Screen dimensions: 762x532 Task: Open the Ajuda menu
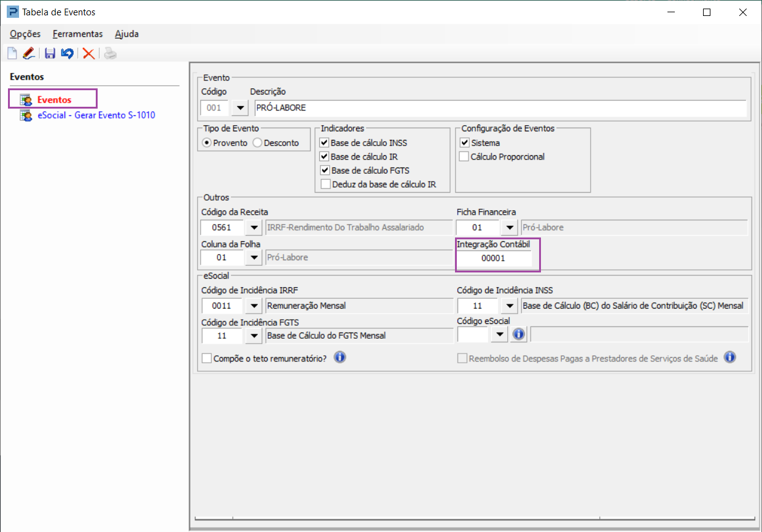[127, 34]
